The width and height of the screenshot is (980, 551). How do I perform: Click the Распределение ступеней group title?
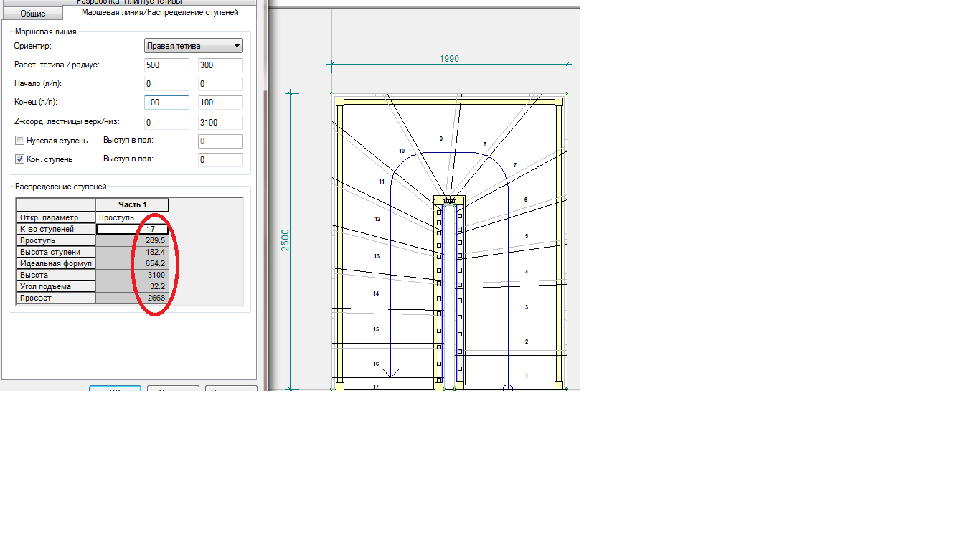pos(60,187)
